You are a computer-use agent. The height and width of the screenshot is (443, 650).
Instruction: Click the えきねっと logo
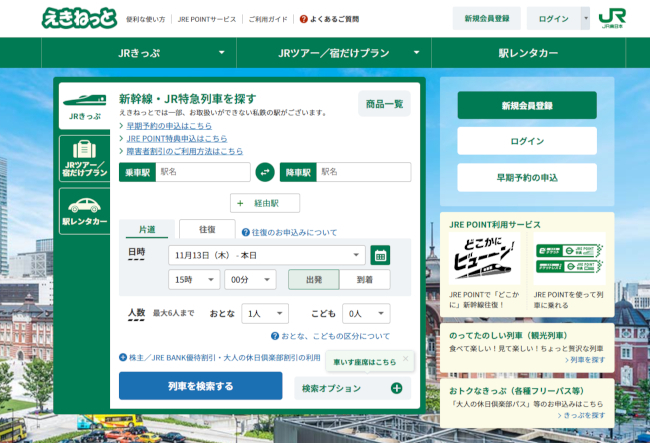79,18
